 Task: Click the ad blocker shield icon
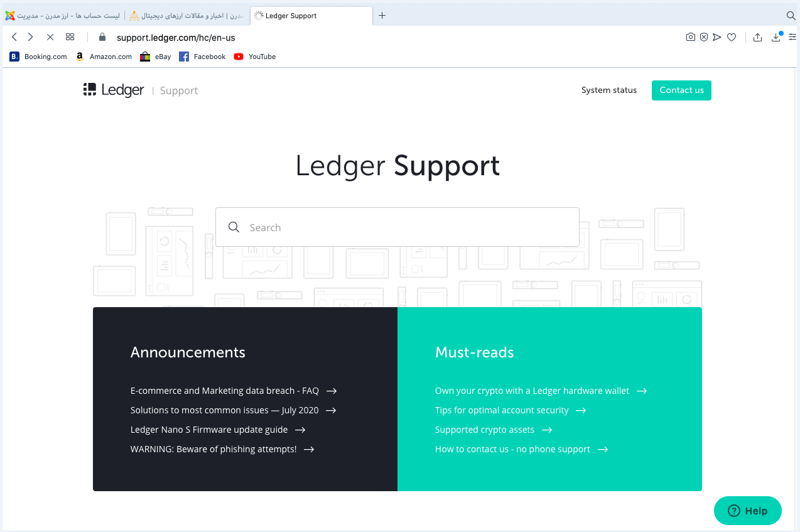(x=704, y=37)
